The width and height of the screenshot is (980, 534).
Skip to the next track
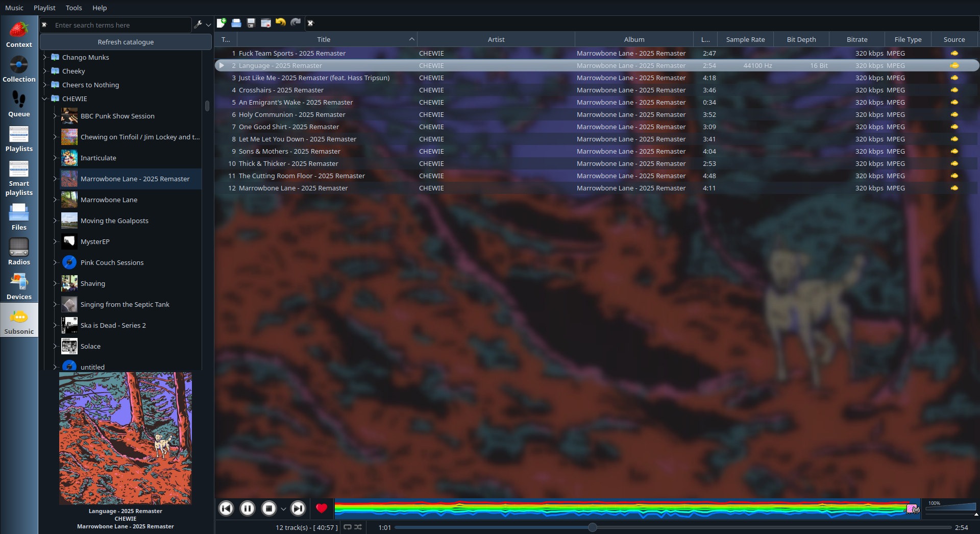[298, 508]
